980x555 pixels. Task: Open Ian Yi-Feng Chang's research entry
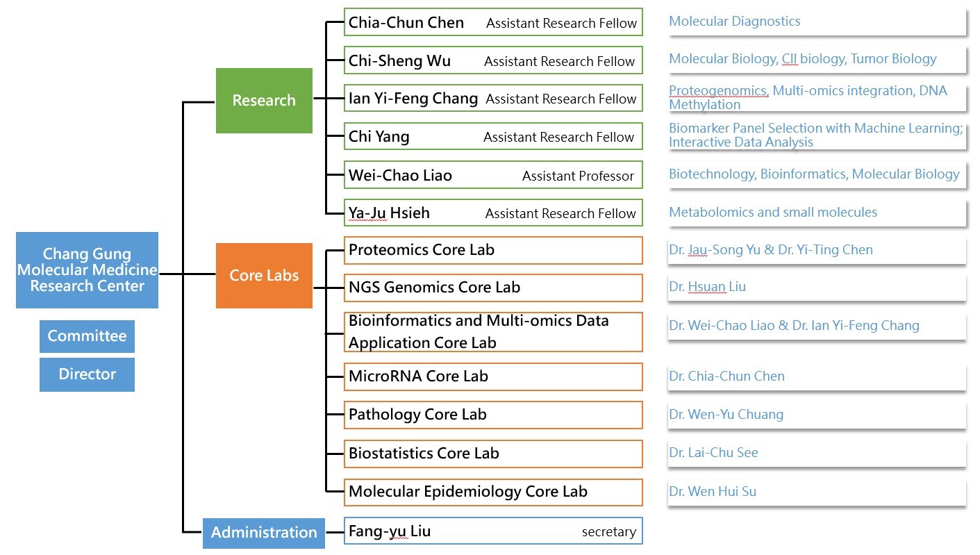click(x=492, y=99)
